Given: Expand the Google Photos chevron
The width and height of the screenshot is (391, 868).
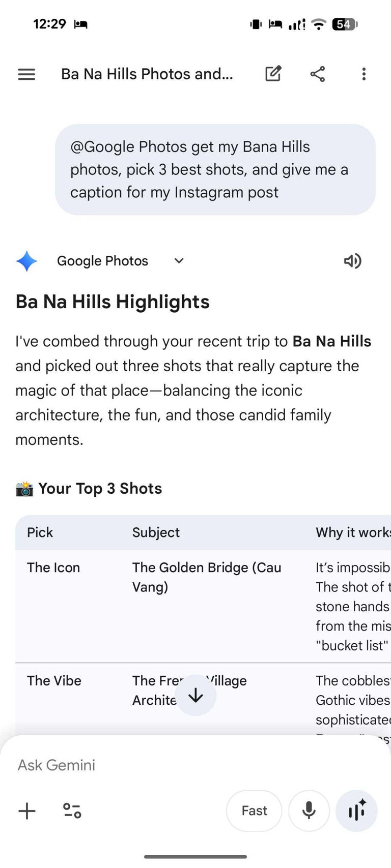Looking at the screenshot, I should pos(179,261).
